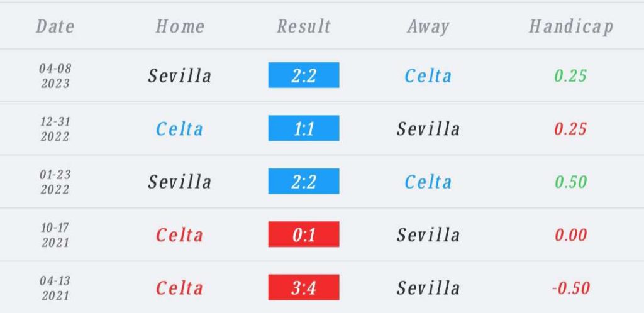Screen dimensions: 644x313
Task: Click the -0.50 handicap value
Action: point(571,288)
